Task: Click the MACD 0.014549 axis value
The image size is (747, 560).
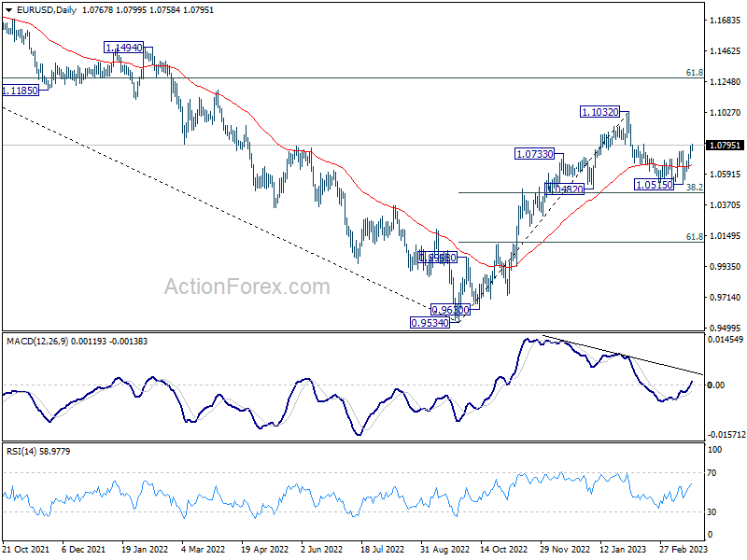Action: 726,340
